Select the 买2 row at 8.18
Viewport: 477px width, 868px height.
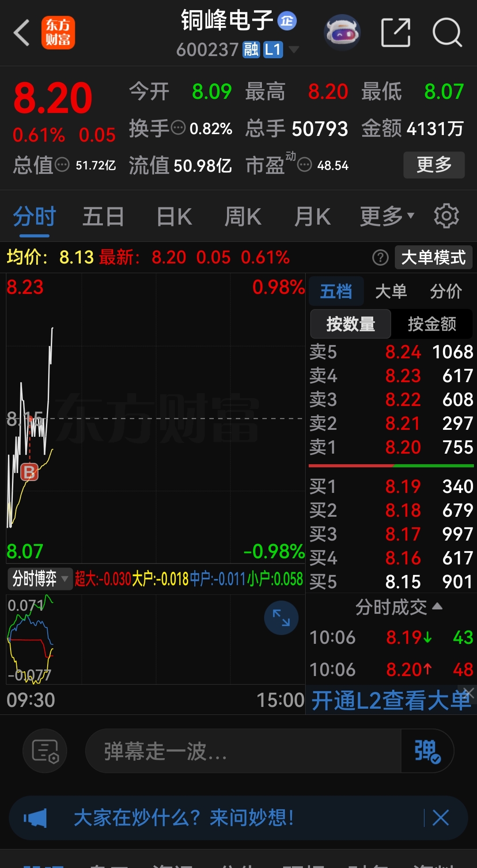[391, 511]
